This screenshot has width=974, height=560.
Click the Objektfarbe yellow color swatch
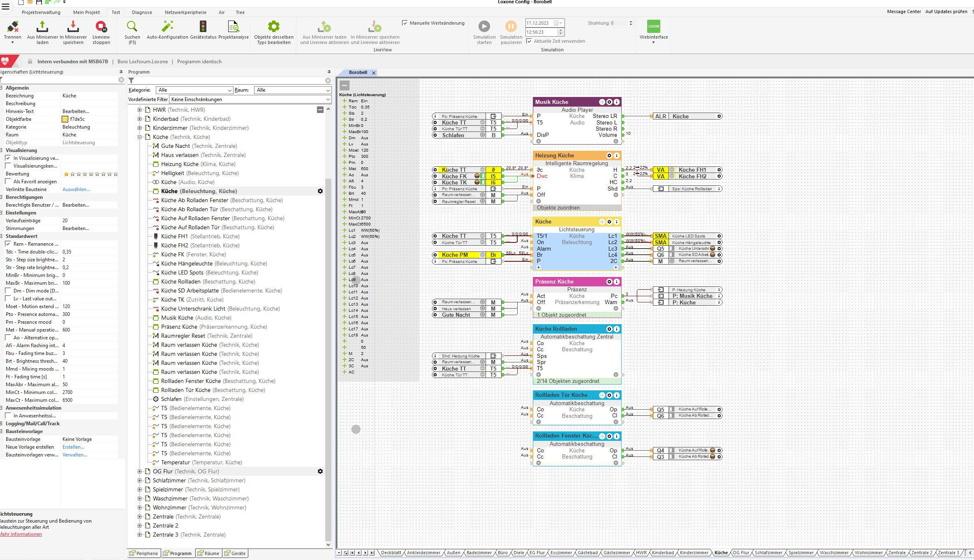coord(65,119)
